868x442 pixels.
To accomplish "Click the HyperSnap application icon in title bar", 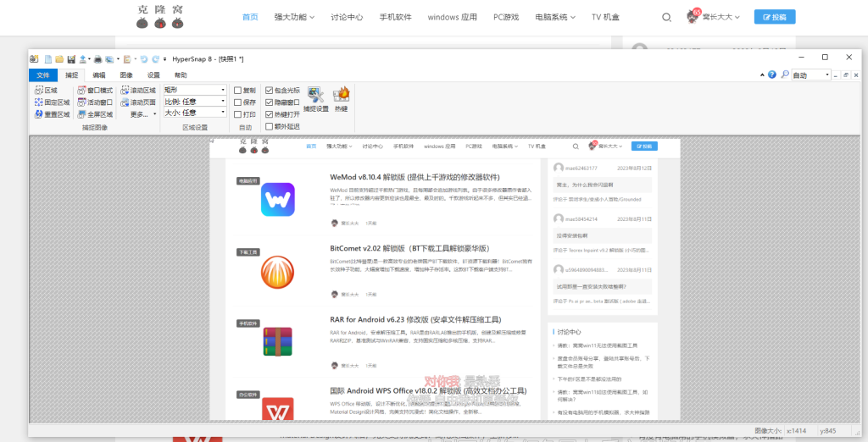I will [x=34, y=59].
